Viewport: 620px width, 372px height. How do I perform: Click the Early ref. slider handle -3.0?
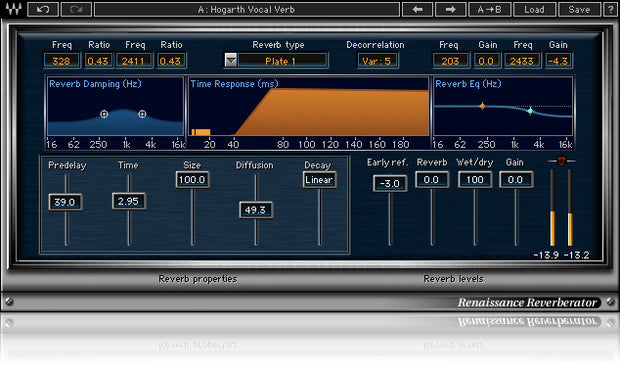[x=389, y=183]
